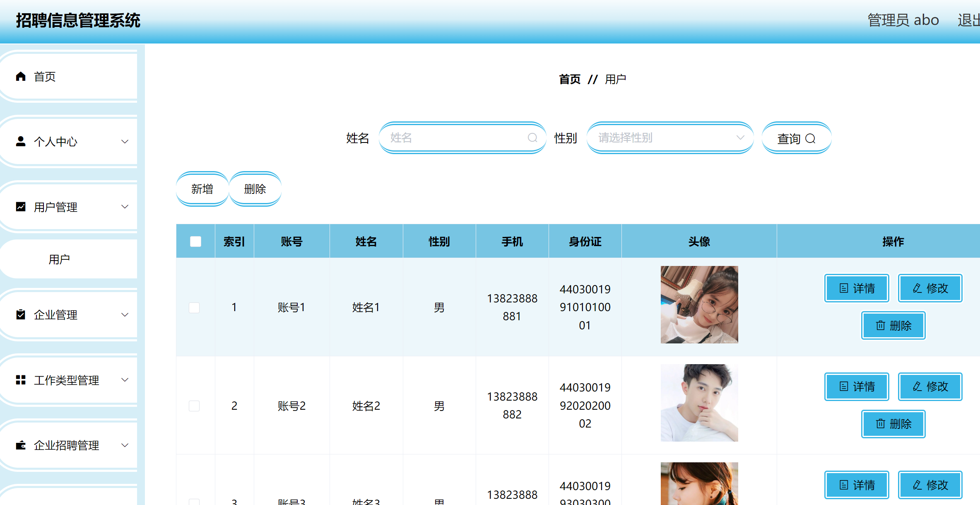Check the checkbox for 账号2 row
Screen dimensions: 980x505
coord(194,406)
